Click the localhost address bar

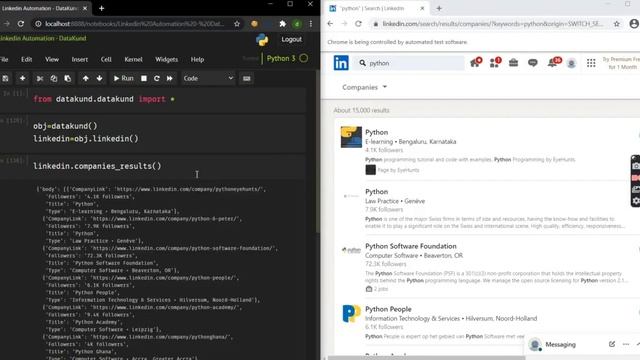135,24
